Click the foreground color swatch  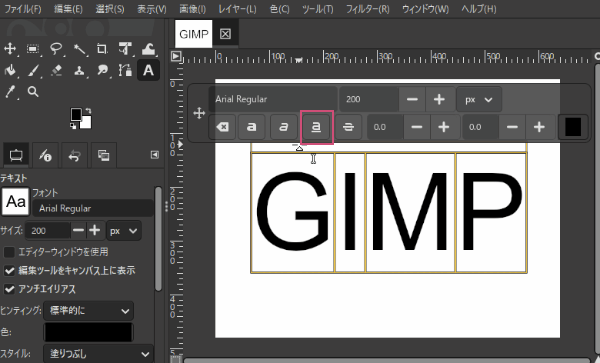pos(76,114)
